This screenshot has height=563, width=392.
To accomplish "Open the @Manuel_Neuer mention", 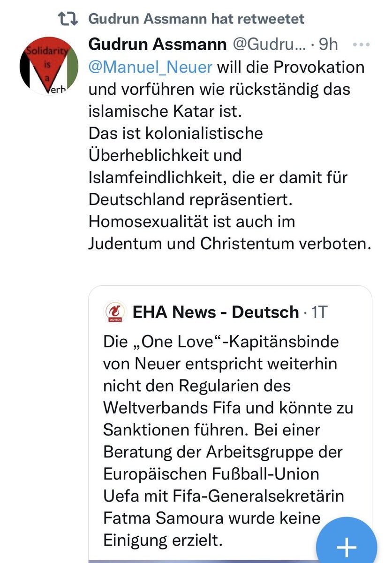I will [x=151, y=67].
